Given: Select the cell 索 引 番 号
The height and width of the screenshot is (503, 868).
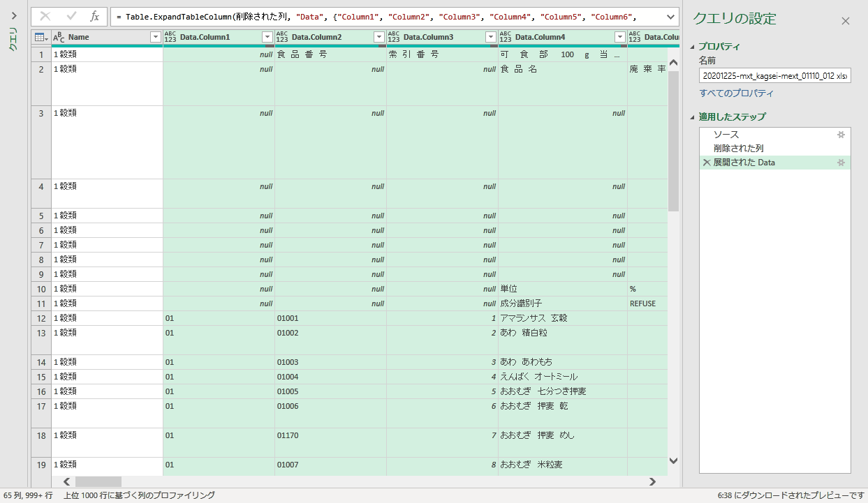Looking at the screenshot, I should (442, 54).
